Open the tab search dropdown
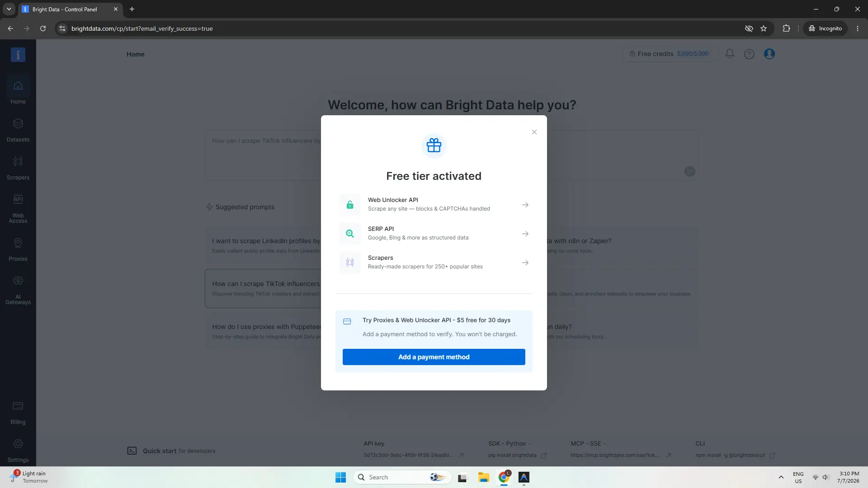The width and height of the screenshot is (868, 488). tap(9, 9)
